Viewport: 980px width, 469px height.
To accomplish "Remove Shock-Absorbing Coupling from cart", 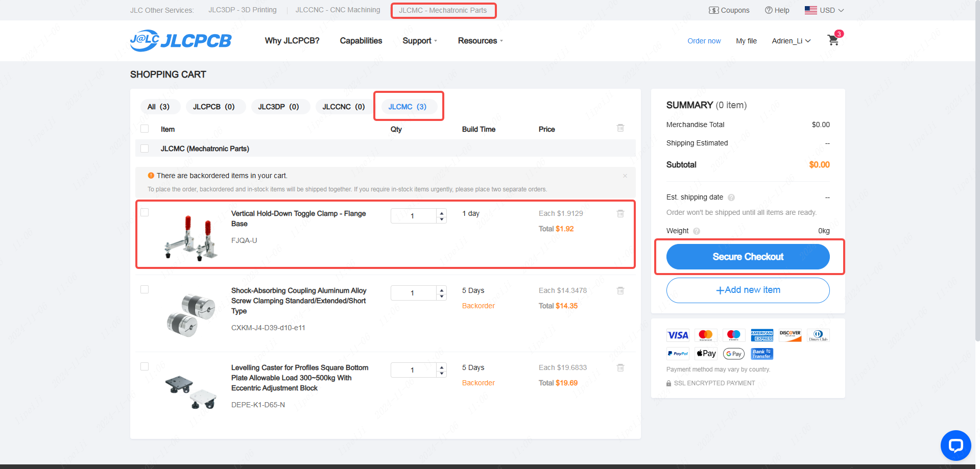I will coord(620,290).
